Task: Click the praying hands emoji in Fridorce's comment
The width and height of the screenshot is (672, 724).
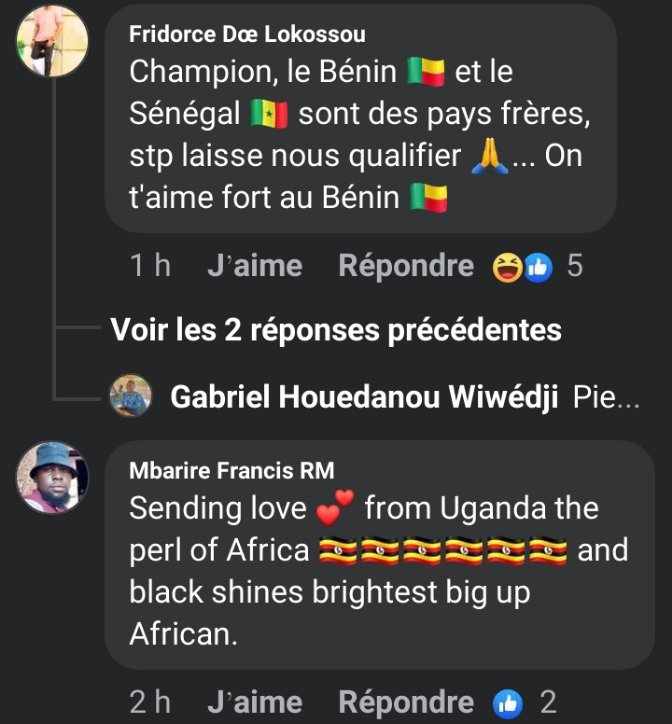Action: tap(490, 158)
